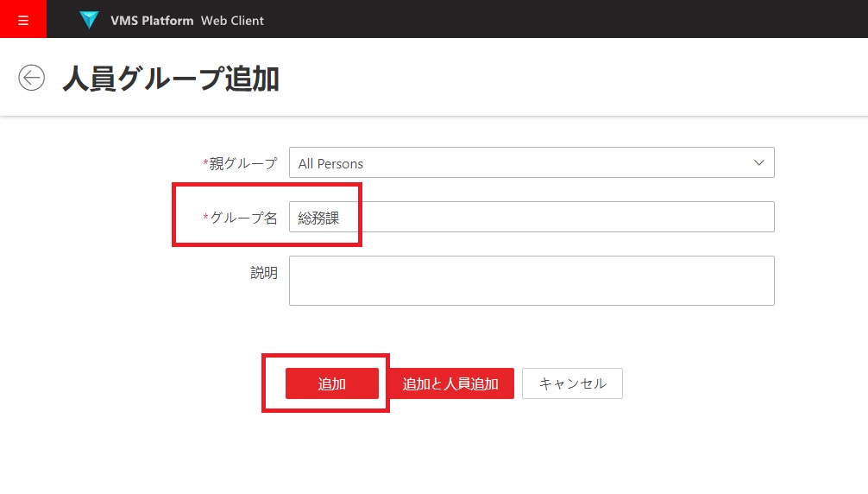Image resolution: width=868 pixels, height=494 pixels.
Task: Click the グループ名 input field
Action: tap(531, 217)
